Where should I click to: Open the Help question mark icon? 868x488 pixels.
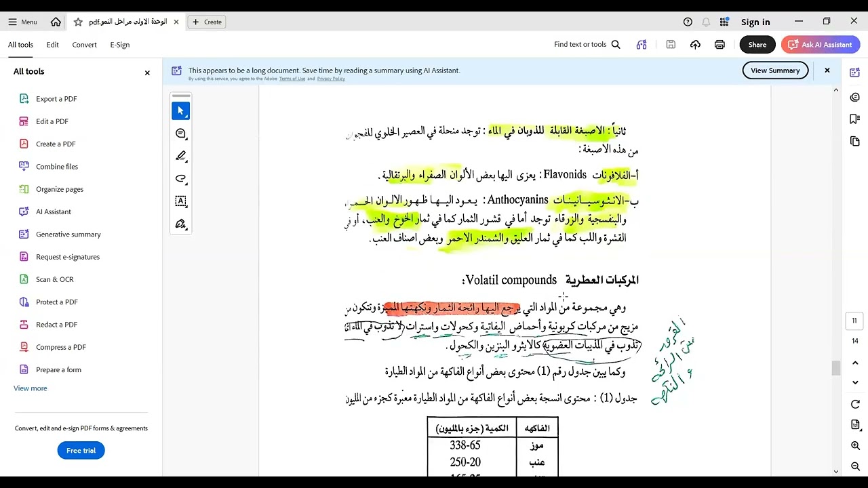click(x=688, y=22)
